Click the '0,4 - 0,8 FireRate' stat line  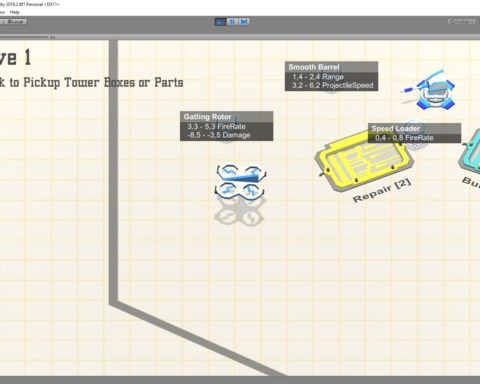[404, 138]
